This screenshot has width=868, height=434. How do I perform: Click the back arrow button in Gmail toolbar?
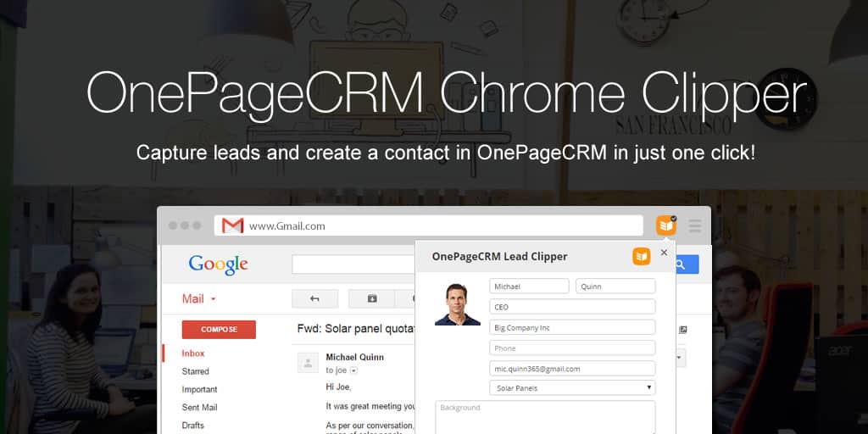point(315,299)
